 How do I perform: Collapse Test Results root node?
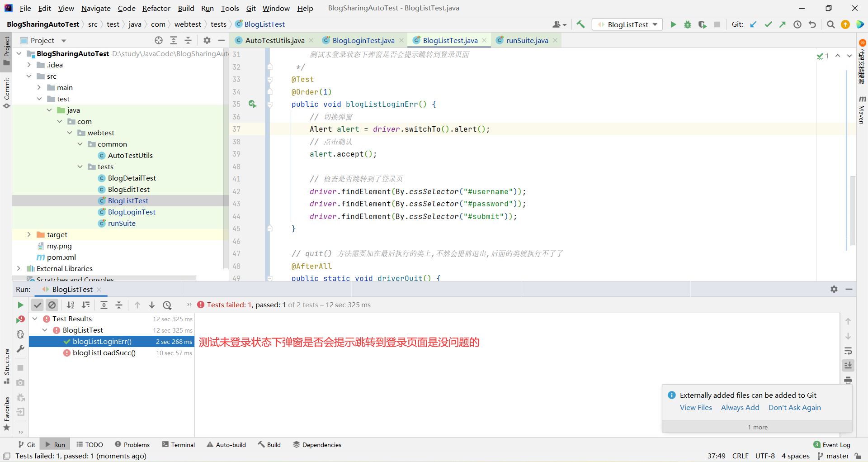(35, 319)
